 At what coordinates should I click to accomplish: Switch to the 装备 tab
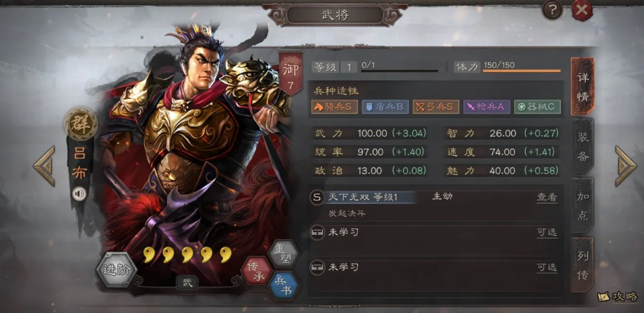coord(583,146)
